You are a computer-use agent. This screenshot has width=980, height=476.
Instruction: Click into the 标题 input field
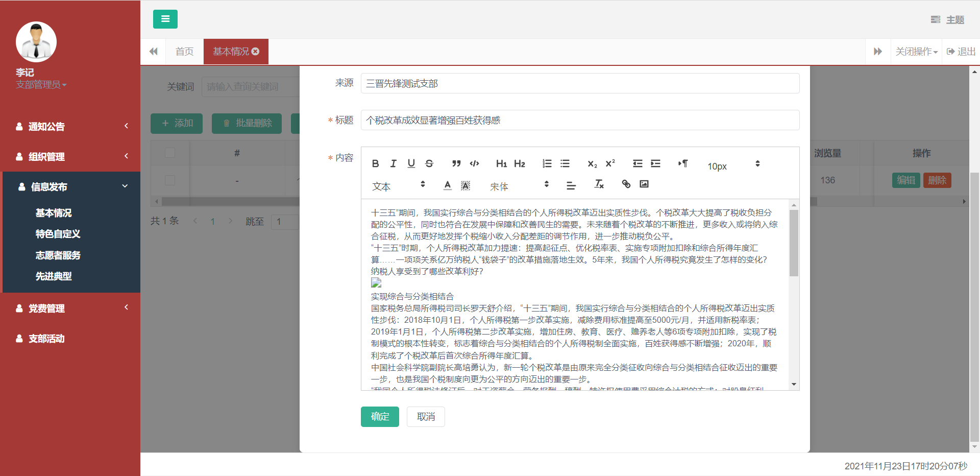click(580, 121)
